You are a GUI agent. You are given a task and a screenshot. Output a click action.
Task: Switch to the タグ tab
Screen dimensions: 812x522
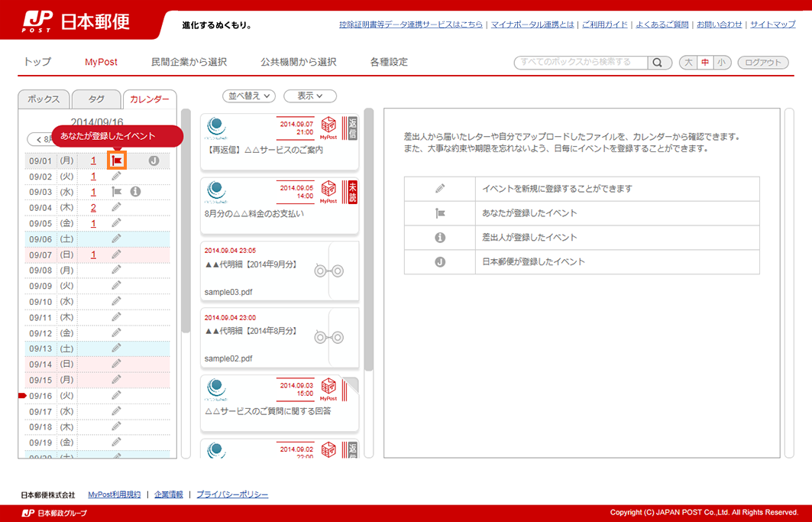[x=96, y=99]
